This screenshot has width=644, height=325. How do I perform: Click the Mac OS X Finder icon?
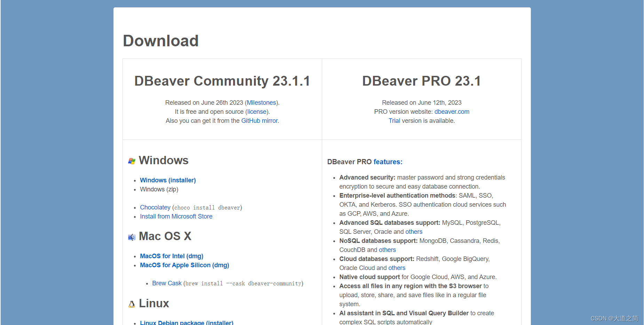(132, 237)
